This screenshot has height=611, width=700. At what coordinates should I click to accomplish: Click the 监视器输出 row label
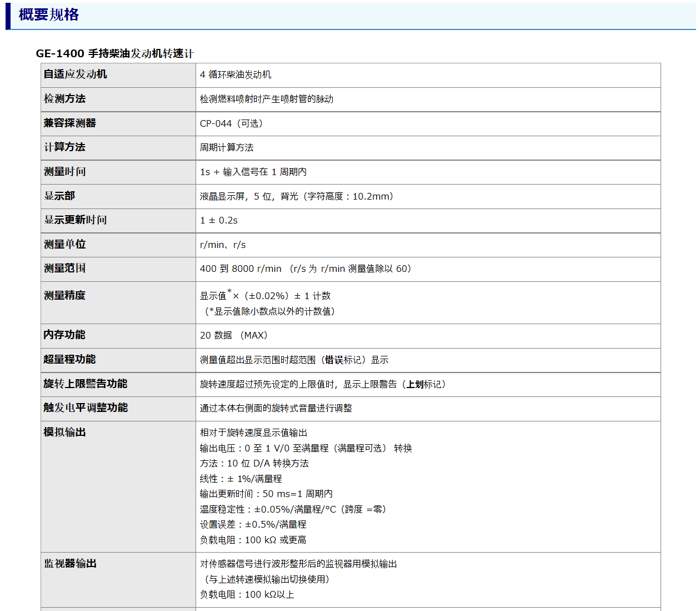coord(71,563)
